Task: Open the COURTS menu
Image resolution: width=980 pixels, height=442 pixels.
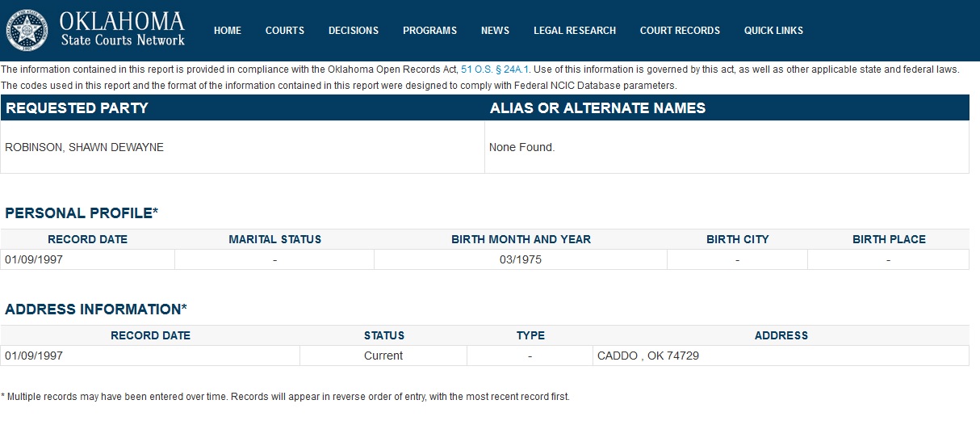Action: pos(285,31)
